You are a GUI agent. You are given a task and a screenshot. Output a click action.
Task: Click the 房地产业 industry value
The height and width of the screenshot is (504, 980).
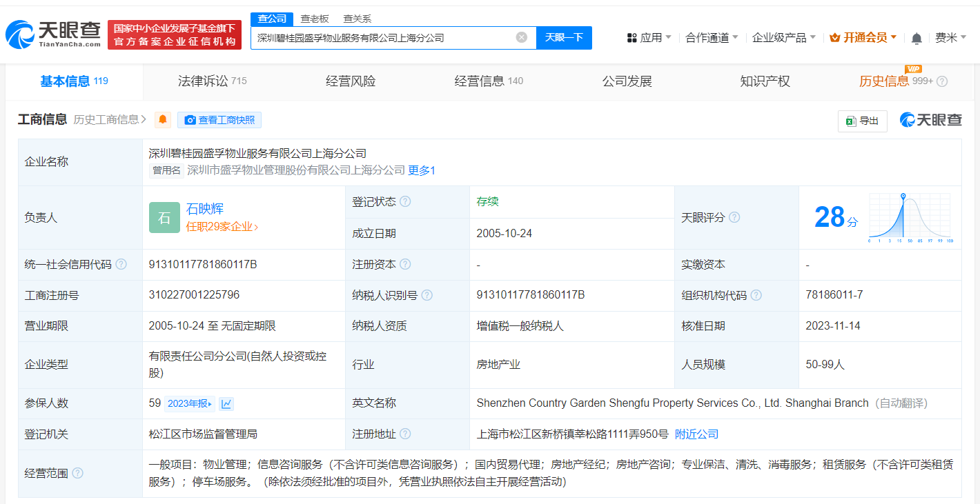(498, 365)
